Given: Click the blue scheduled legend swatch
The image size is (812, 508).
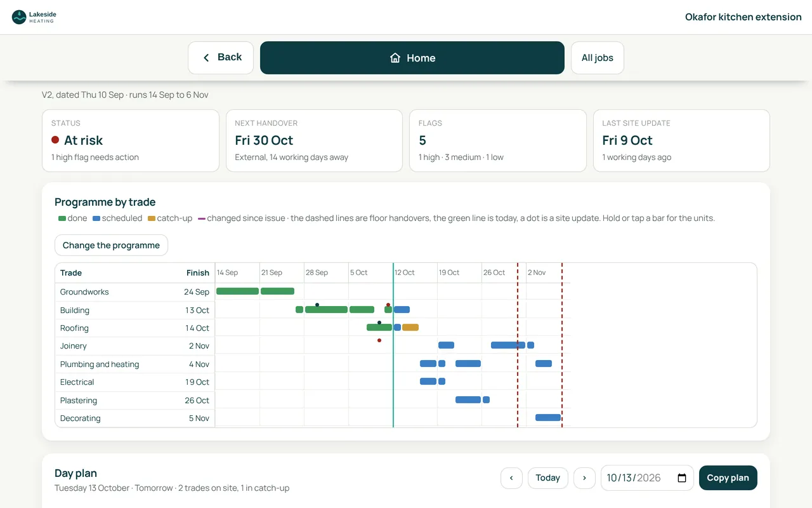Looking at the screenshot, I should [x=96, y=218].
